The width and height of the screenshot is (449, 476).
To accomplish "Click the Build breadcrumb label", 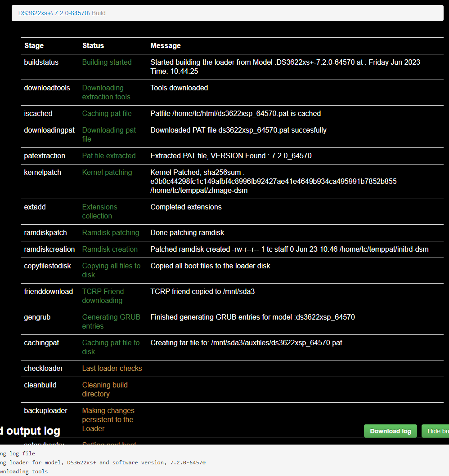I will [x=99, y=13].
